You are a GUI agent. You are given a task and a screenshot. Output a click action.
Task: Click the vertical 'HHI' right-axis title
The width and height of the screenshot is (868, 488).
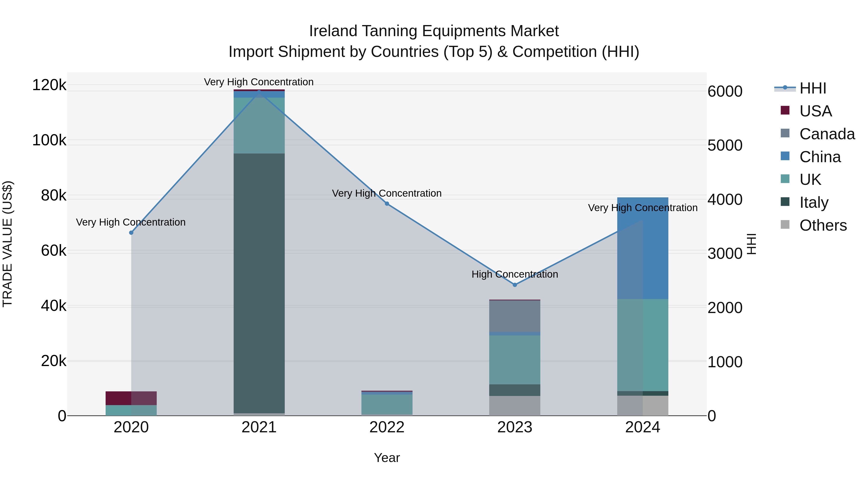pos(751,244)
